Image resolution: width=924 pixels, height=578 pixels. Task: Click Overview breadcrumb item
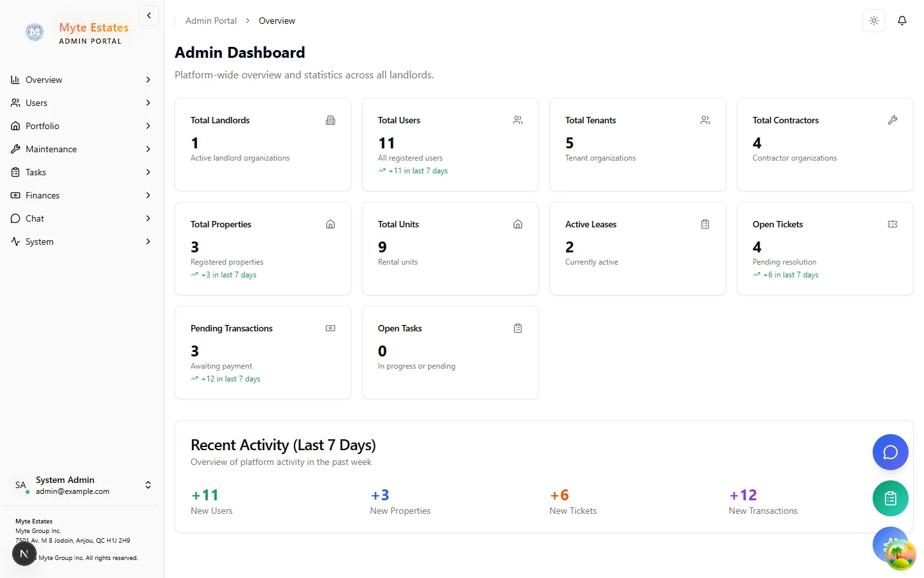point(277,21)
